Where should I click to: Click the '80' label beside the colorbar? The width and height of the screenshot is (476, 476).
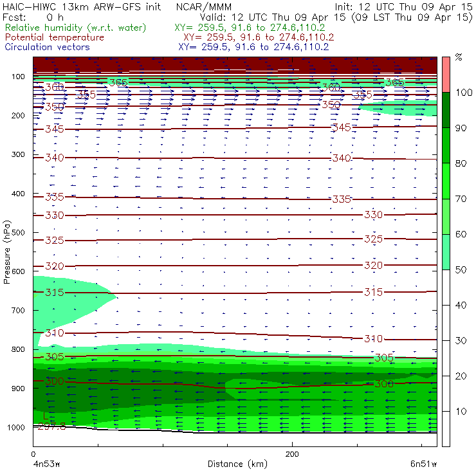pyautogui.click(x=461, y=163)
